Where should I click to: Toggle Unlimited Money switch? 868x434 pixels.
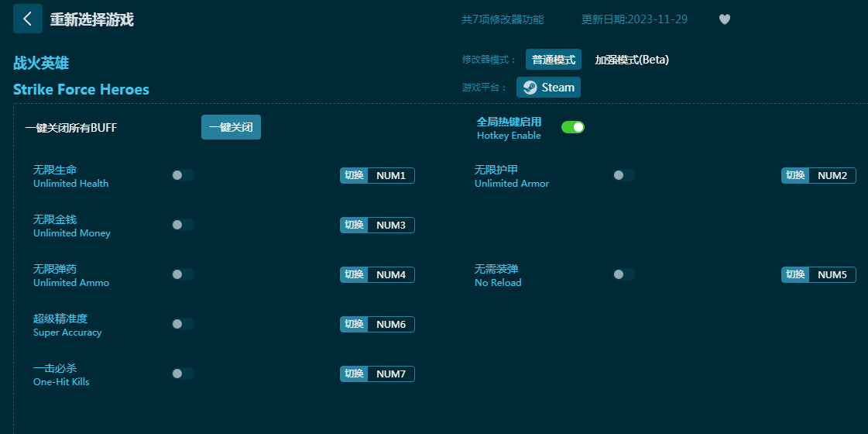coord(182,225)
